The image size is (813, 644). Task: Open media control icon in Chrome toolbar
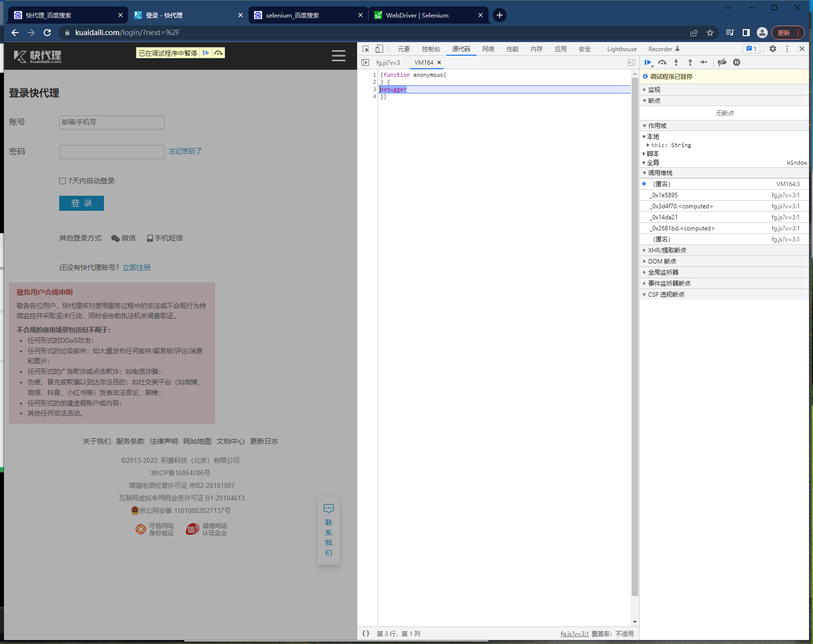730,33
